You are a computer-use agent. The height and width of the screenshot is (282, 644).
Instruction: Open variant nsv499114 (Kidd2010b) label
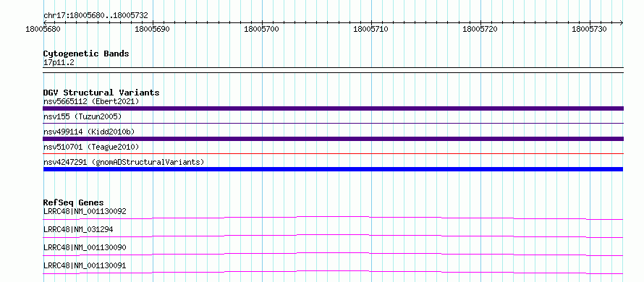point(89,132)
